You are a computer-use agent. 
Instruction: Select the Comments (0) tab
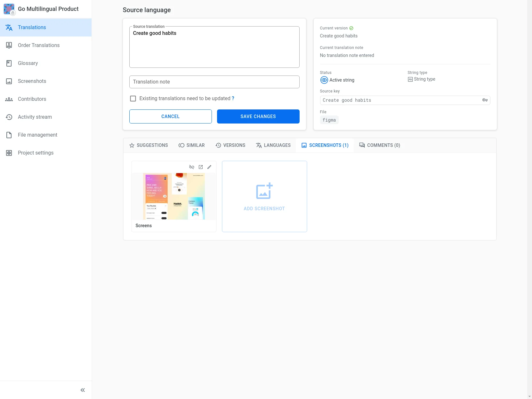pos(380,145)
